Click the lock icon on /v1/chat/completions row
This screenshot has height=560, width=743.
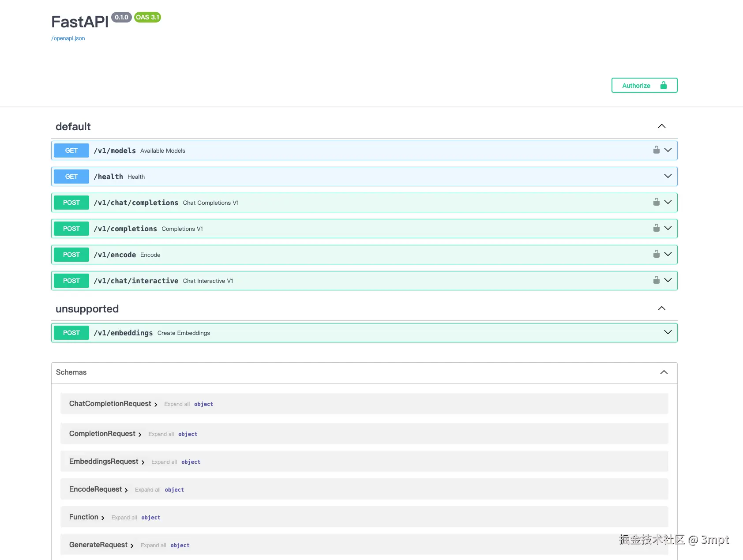(657, 202)
